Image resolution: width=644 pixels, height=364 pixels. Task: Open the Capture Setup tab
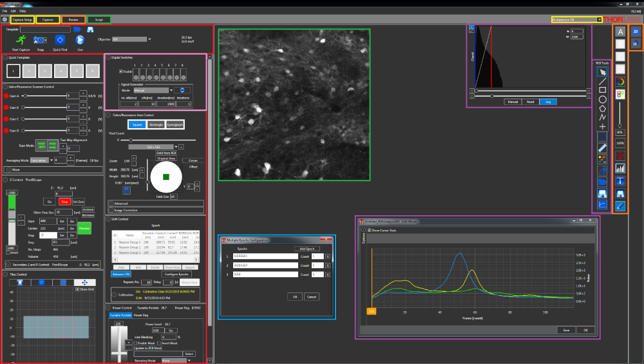pos(23,20)
